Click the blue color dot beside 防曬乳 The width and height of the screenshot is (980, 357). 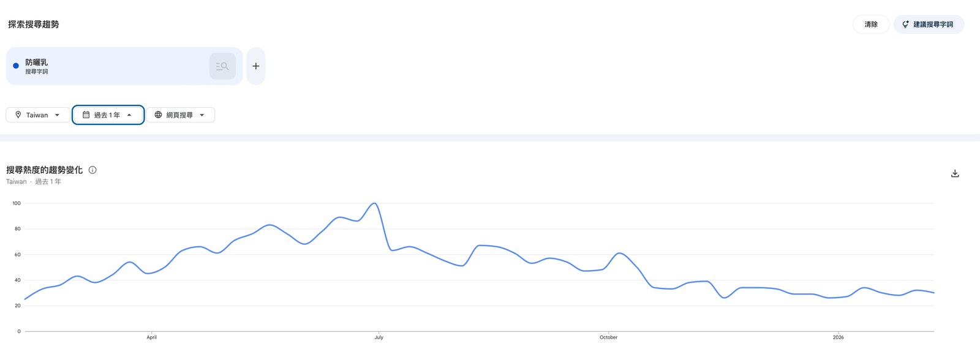click(15, 66)
